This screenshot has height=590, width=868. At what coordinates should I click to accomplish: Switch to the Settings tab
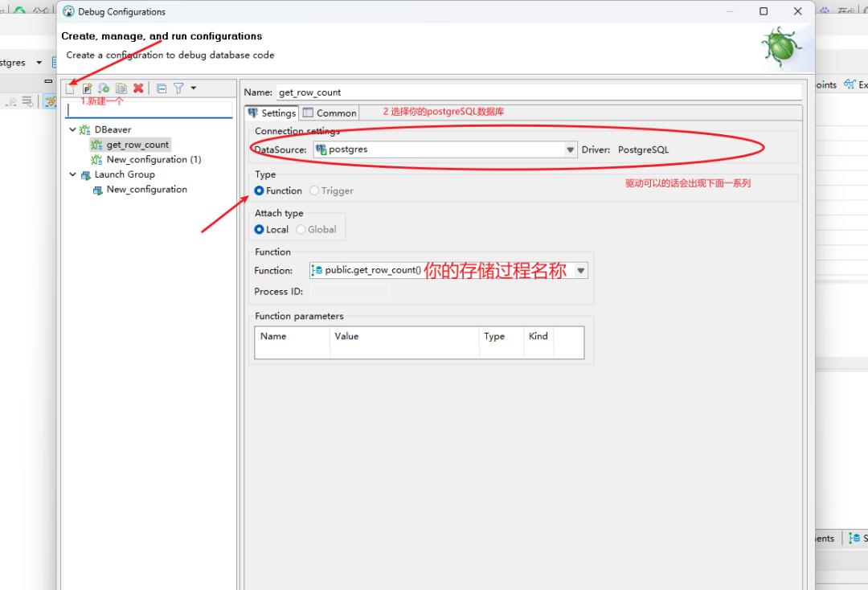(x=276, y=113)
